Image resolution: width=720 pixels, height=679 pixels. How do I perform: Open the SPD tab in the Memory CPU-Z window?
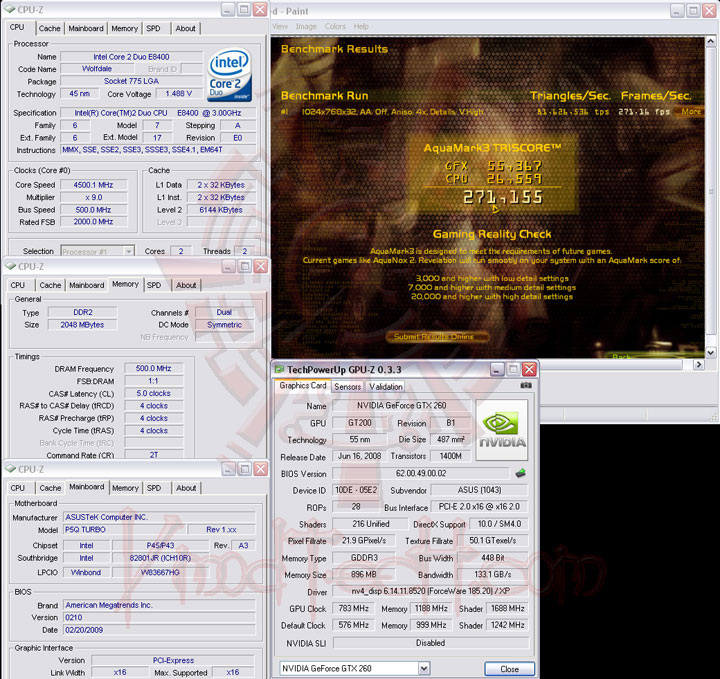click(x=154, y=285)
